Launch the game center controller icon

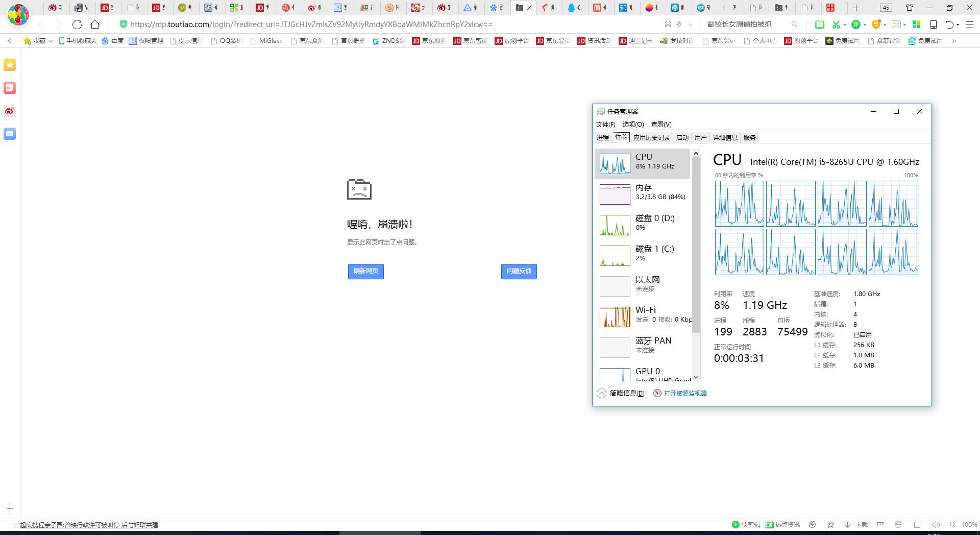[896, 24]
